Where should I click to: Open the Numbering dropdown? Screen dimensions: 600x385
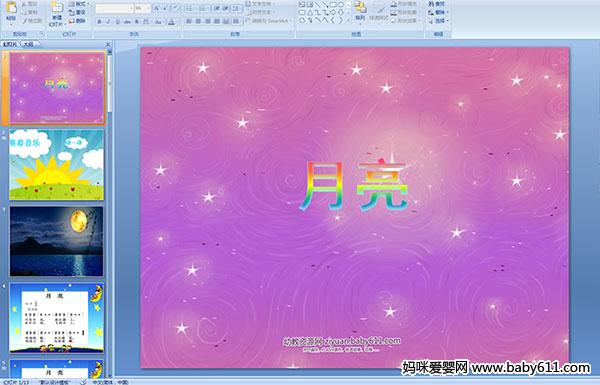click(x=205, y=8)
